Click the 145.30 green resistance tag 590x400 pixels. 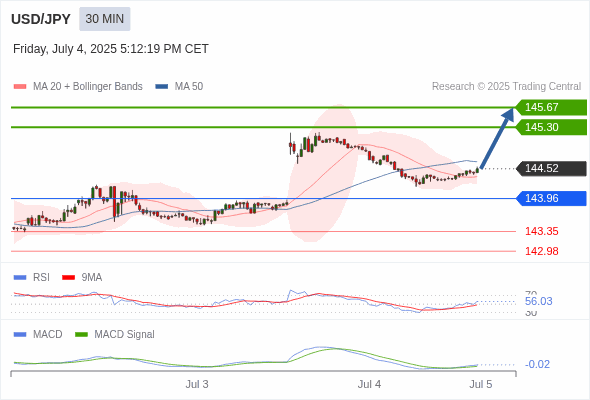[x=551, y=127]
